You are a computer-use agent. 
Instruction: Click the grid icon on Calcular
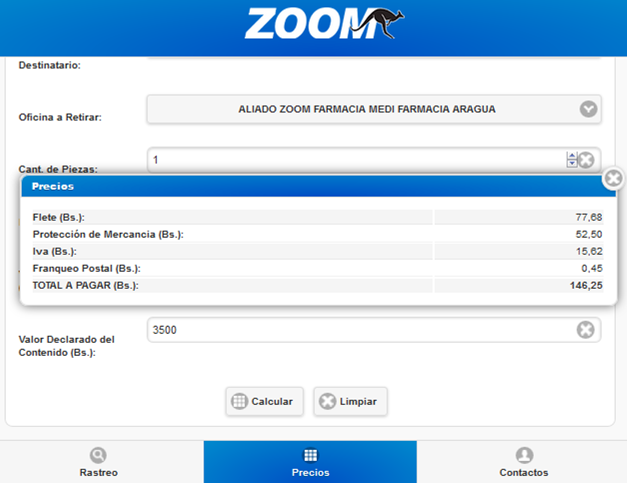click(x=239, y=401)
